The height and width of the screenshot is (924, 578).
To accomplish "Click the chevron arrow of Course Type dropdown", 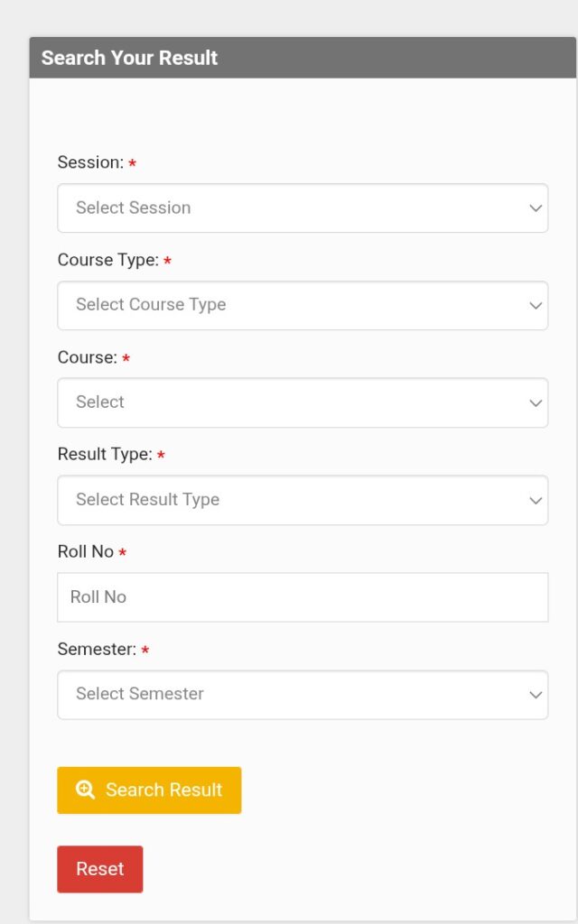I will 536,306.
